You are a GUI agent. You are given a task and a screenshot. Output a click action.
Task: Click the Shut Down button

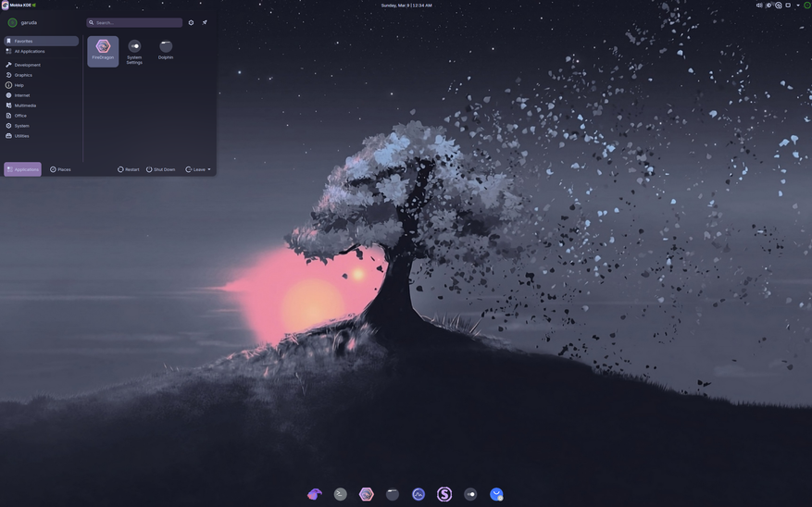(160, 169)
